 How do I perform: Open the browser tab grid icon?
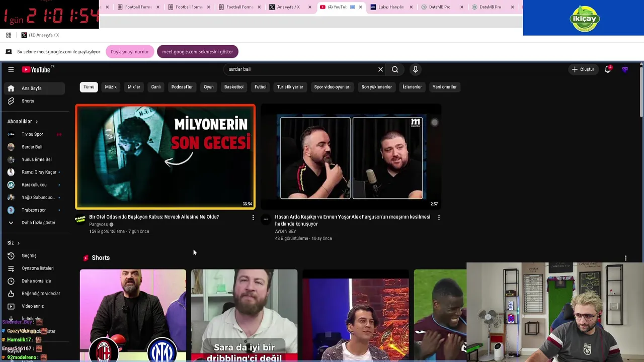pos(9,35)
